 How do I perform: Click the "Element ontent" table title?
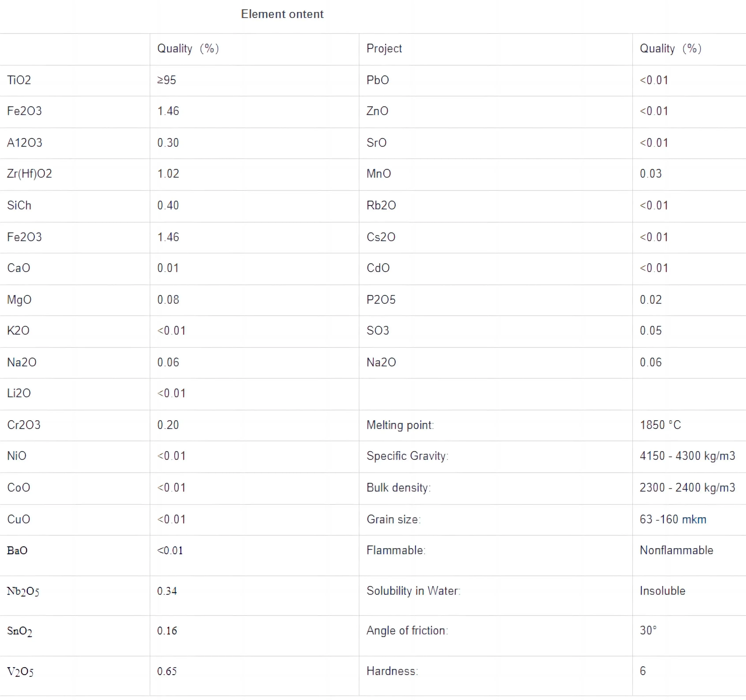282,14
